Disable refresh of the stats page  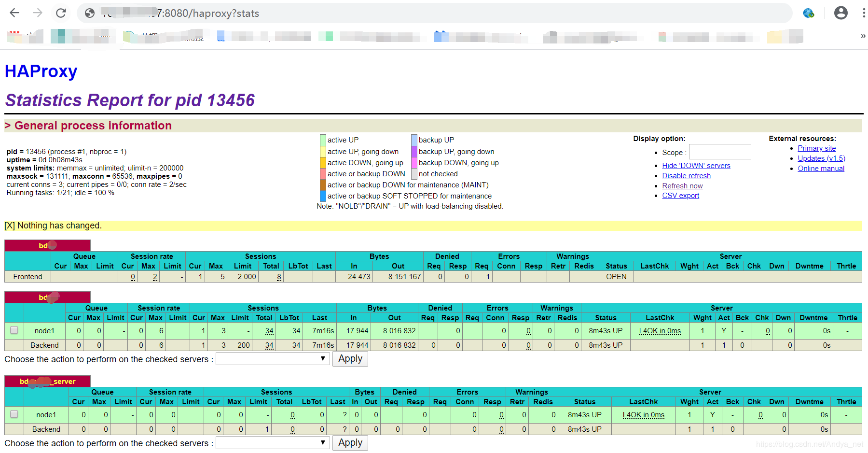click(x=687, y=176)
